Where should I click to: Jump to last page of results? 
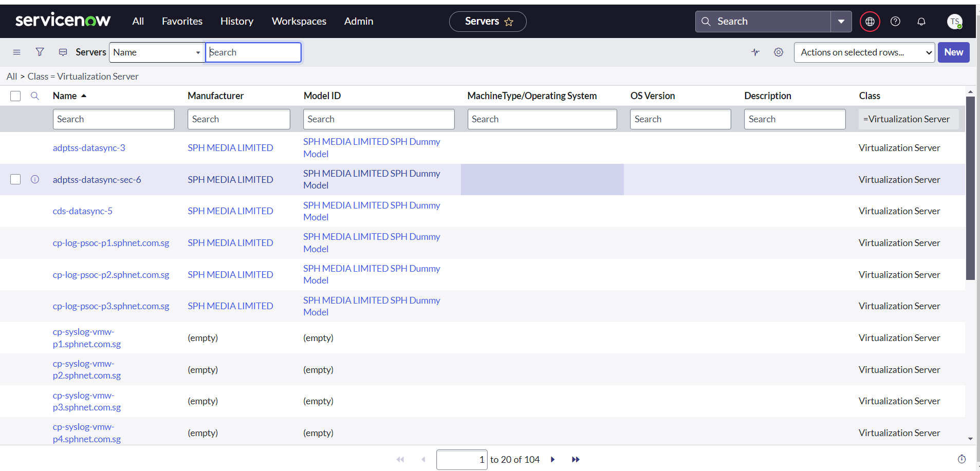(x=576, y=460)
